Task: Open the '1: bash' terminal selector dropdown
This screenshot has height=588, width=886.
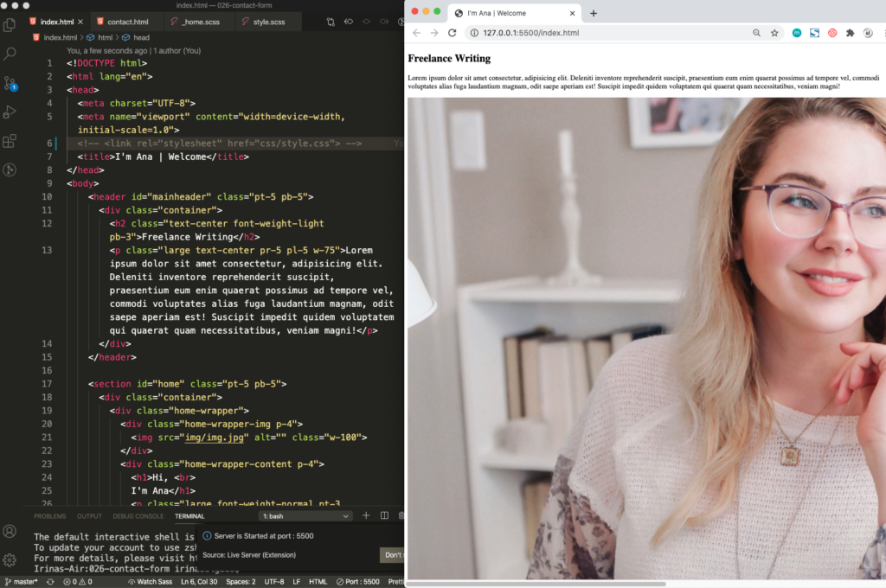Action: [x=305, y=516]
